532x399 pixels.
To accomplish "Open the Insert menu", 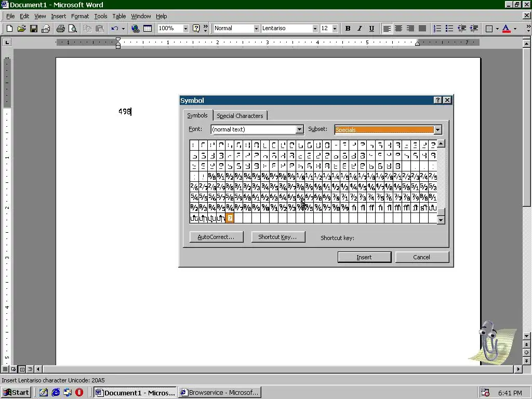I will [x=58, y=16].
